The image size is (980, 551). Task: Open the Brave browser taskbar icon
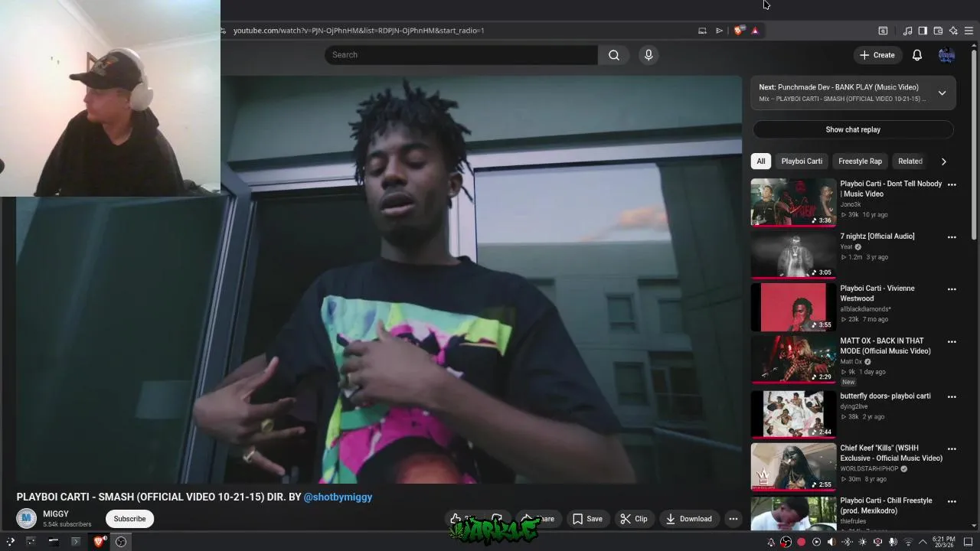point(99,542)
